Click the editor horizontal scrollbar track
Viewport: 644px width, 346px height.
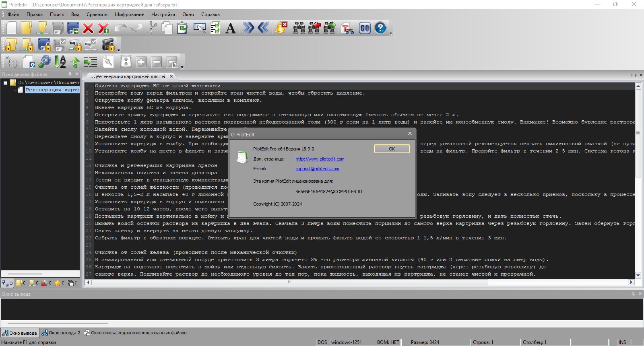[559, 282]
